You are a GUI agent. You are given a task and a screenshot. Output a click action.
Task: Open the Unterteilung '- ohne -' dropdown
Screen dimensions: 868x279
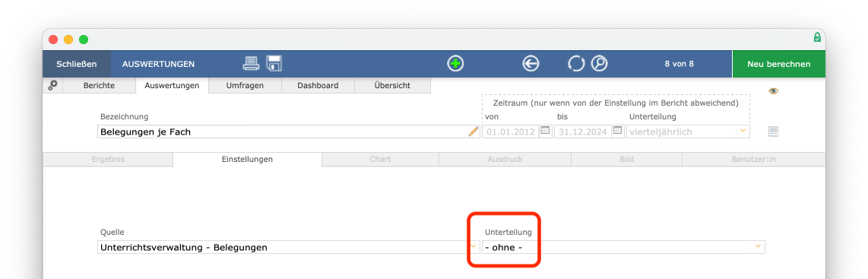(x=623, y=247)
